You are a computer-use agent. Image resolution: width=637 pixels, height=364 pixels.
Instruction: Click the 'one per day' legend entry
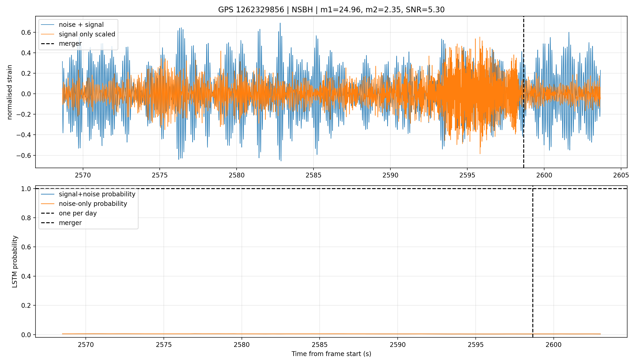pos(69,213)
